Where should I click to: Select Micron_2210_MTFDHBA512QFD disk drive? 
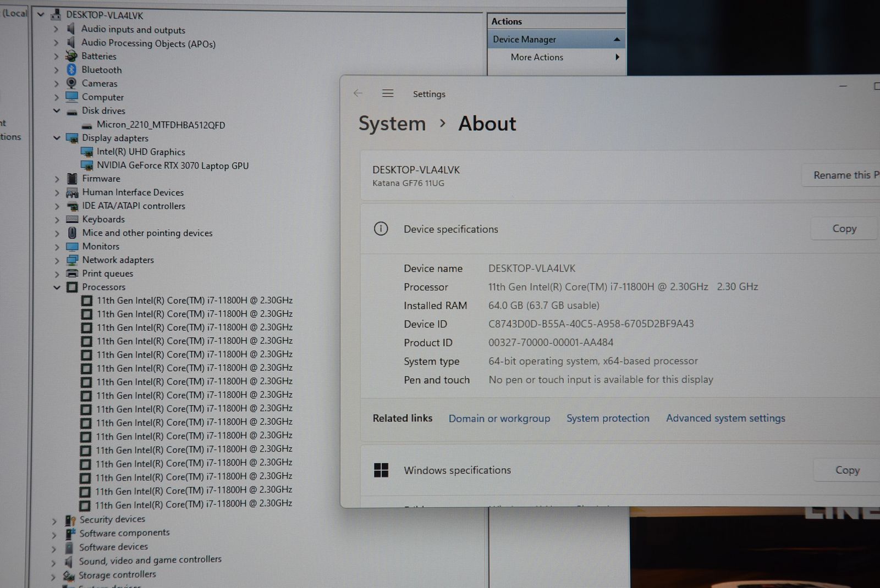point(161,125)
